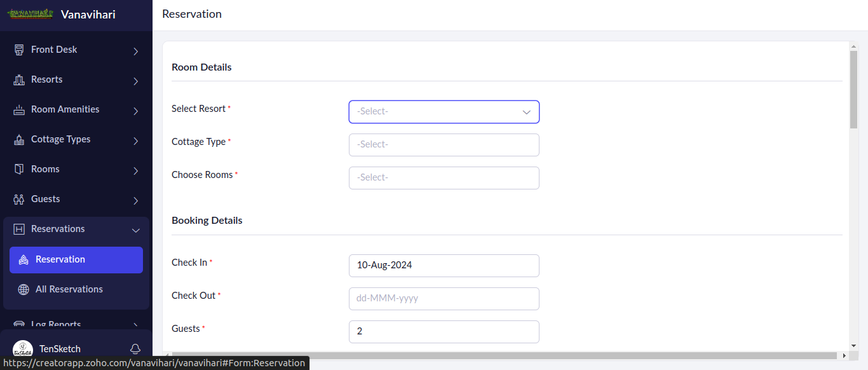Open Room Amenities menu item
The width and height of the screenshot is (868, 370).
click(x=76, y=109)
